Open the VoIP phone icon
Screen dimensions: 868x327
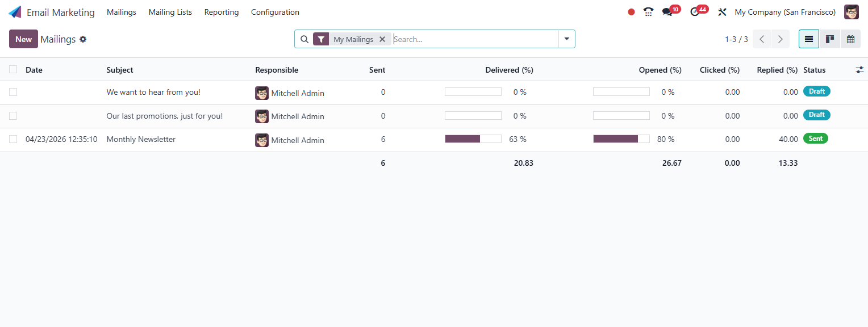[648, 12]
